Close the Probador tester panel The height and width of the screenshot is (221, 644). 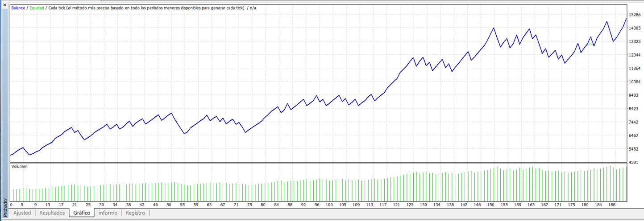(4, 4)
